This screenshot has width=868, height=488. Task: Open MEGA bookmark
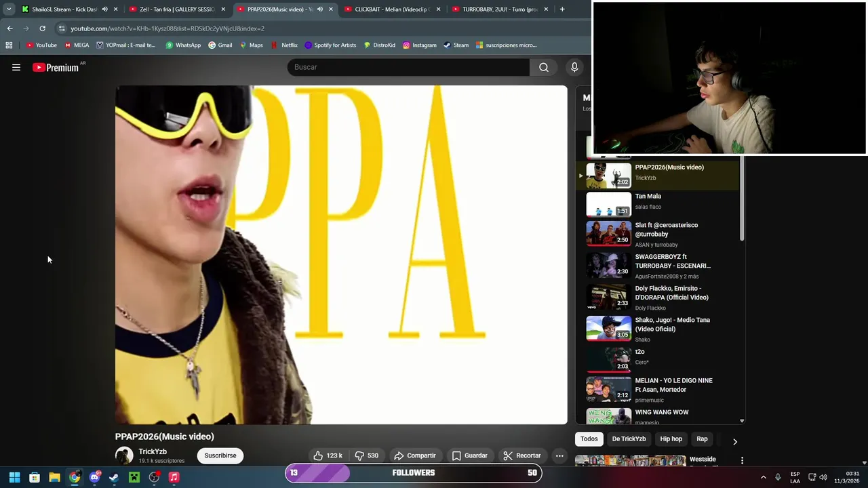click(77, 45)
